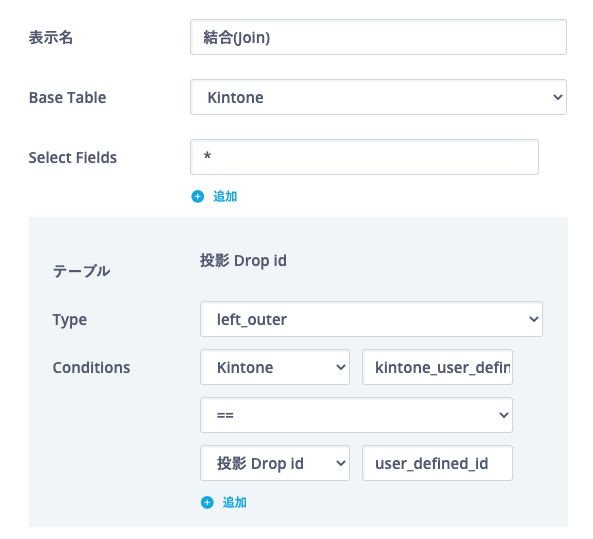The height and width of the screenshot is (539, 593).
Task: Click the plus icon under Select Fields
Action: (197, 197)
